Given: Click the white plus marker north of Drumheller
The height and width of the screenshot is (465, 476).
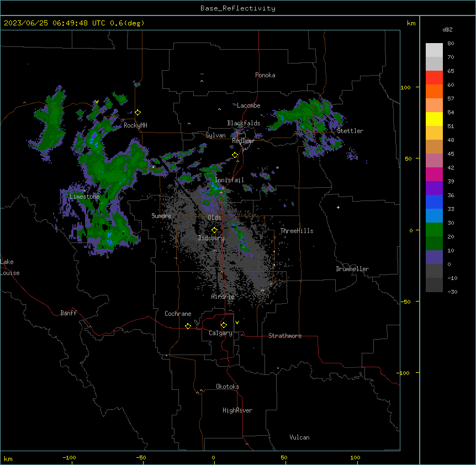Looking at the screenshot, I should pos(338,207).
